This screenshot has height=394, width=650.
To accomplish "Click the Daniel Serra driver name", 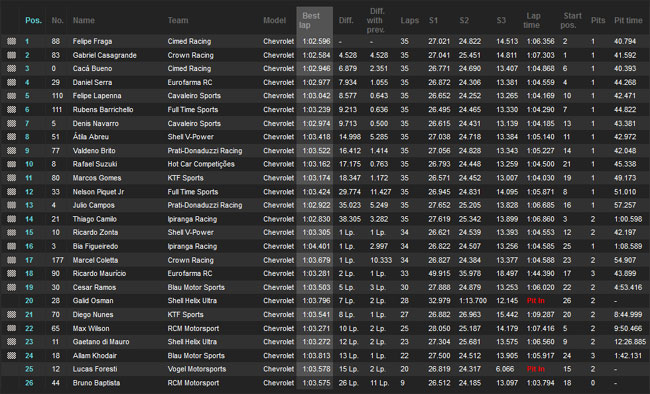I will tap(92, 82).
